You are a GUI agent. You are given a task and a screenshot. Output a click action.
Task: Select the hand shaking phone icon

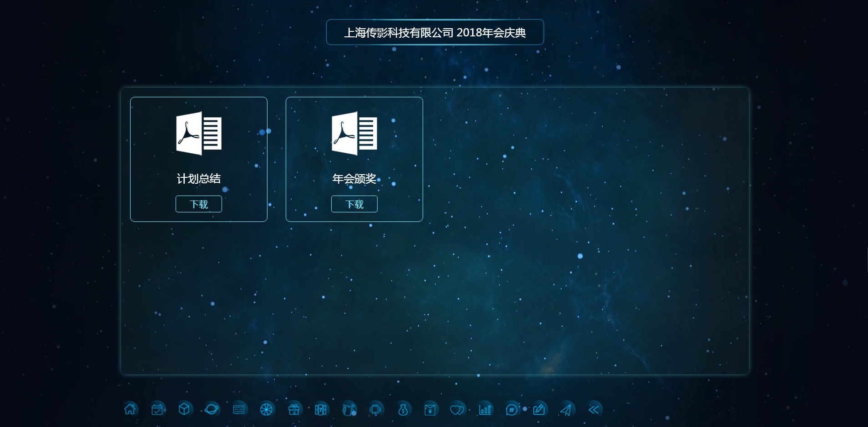[348, 410]
